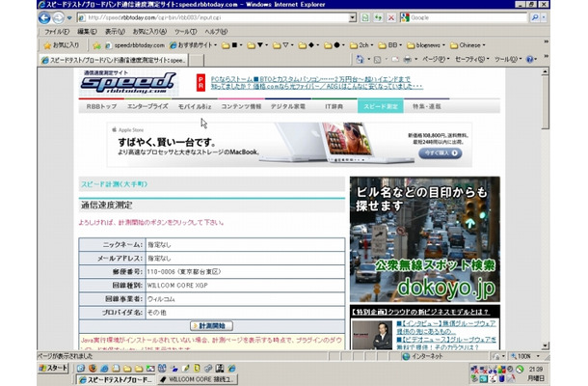Click the browser Forward arrow button

(58, 17)
